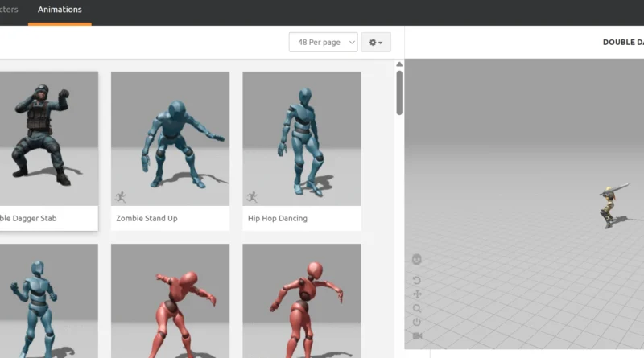Click the running figure icon on Hip Hop Dancing
644x358 pixels.
252,197
